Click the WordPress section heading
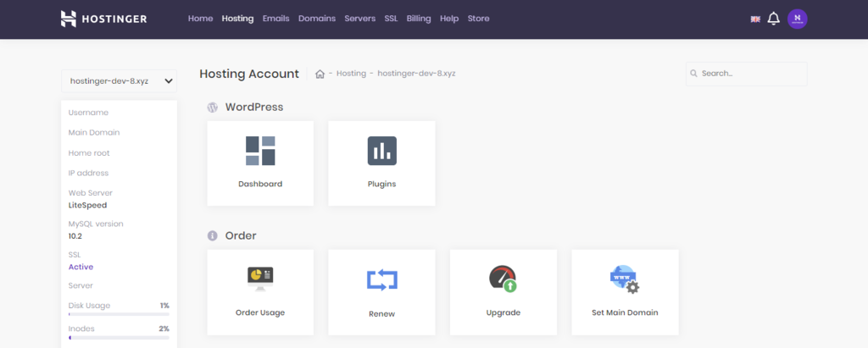This screenshot has width=868, height=348. 254,108
